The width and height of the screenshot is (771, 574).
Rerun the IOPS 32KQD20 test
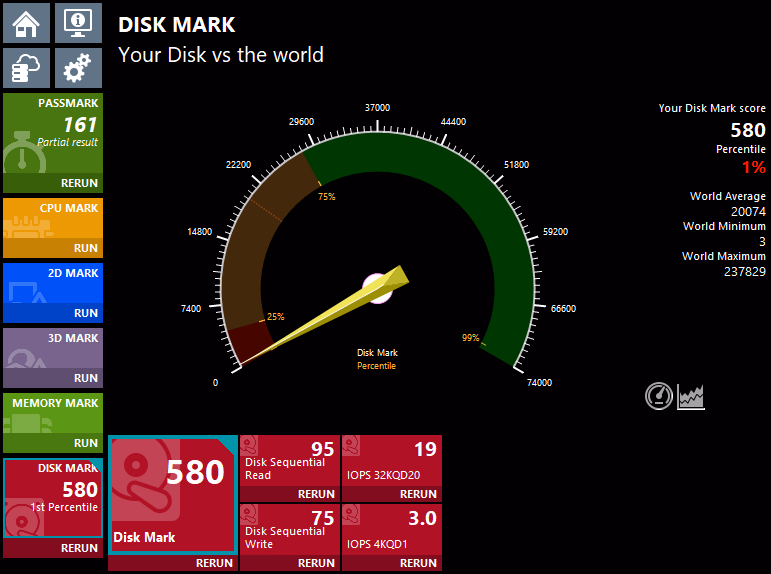click(x=418, y=494)
